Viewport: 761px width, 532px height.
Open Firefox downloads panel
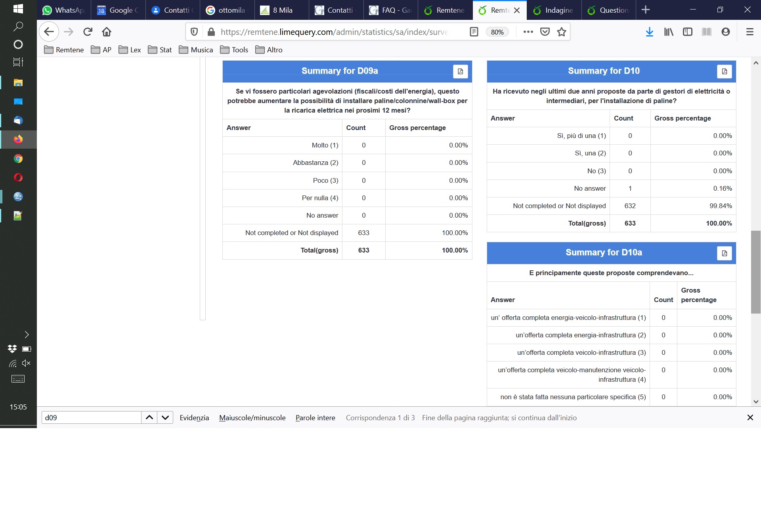[649, 32]
